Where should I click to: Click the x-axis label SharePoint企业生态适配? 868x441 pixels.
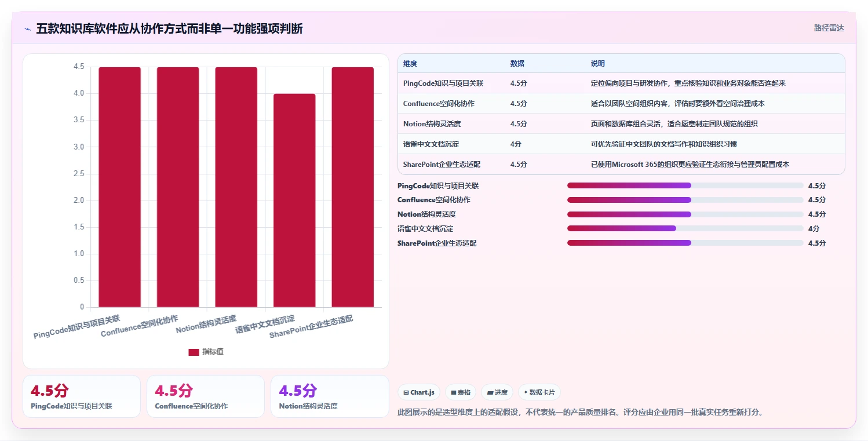[311, 327]
